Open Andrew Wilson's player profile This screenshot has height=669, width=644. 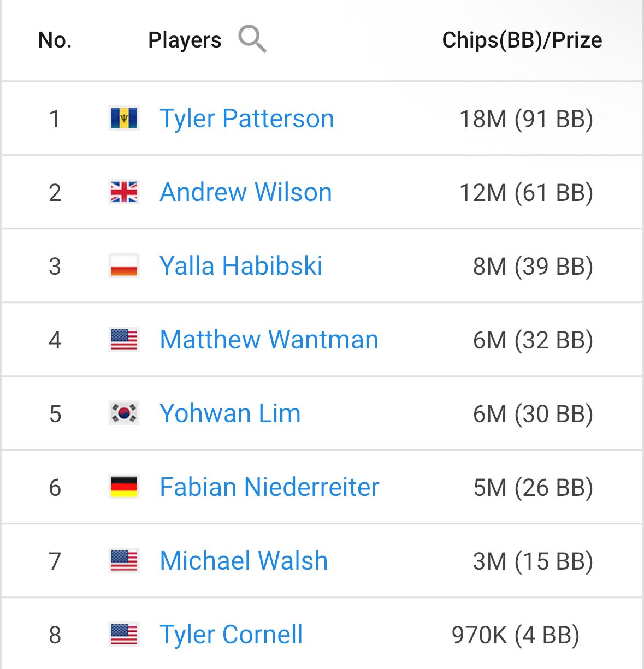coord(245,192)
